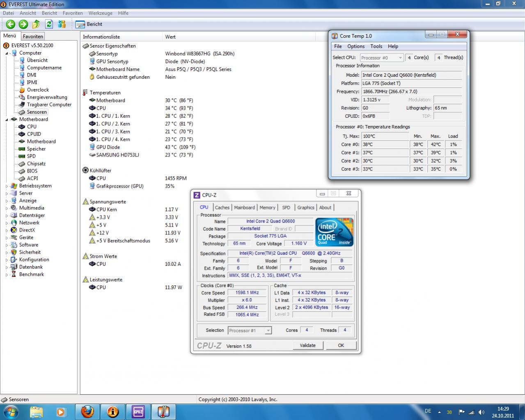This screenshot has height=420, width=525.
Task: Open Firefox from the taskbar
Action: (87, 412)
